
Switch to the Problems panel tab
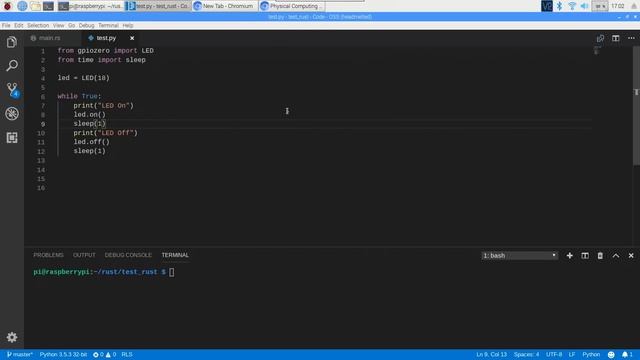pos(48,255)
